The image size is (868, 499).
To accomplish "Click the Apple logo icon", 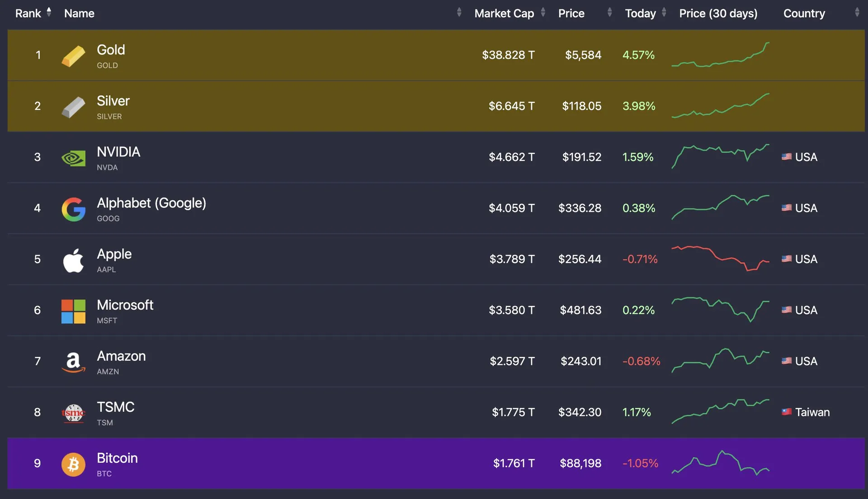I will coord(73,260).
